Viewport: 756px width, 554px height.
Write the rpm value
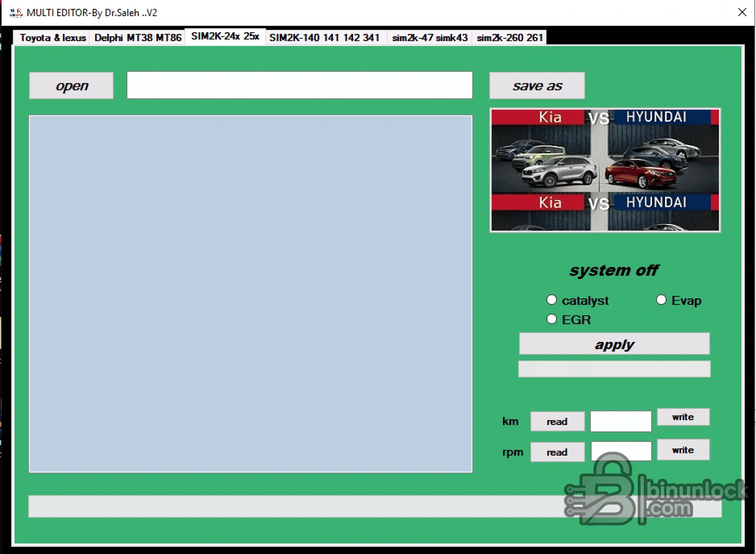point(683,450)
